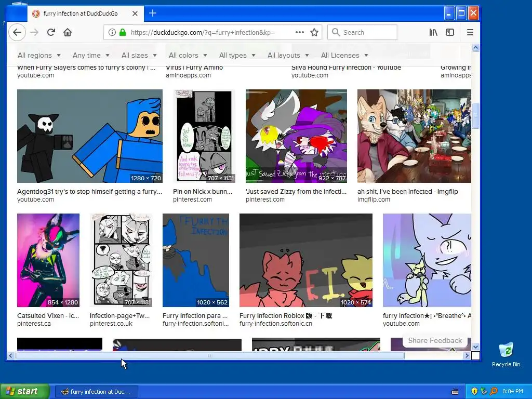Image resolution: width=532 pixels, height=399 pixels.
Task: Open the Firefox home page
Action: tap(68, 32)
